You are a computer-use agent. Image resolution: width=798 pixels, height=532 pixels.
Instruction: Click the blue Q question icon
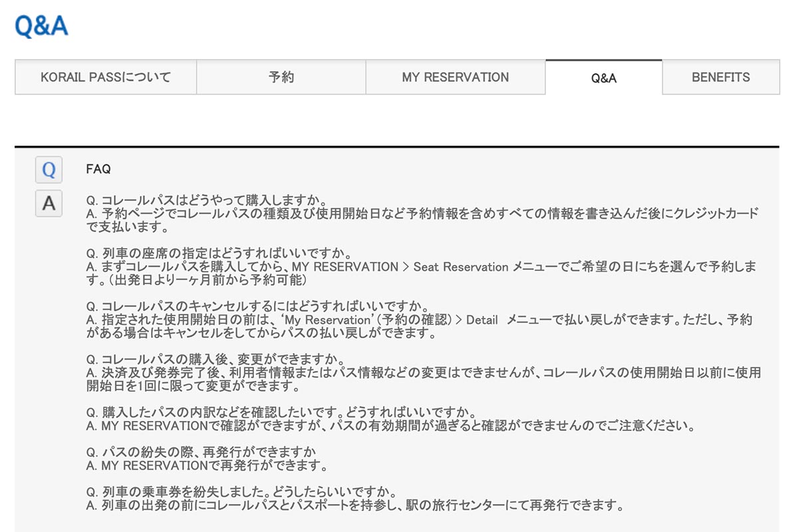[x=49, y=170]
